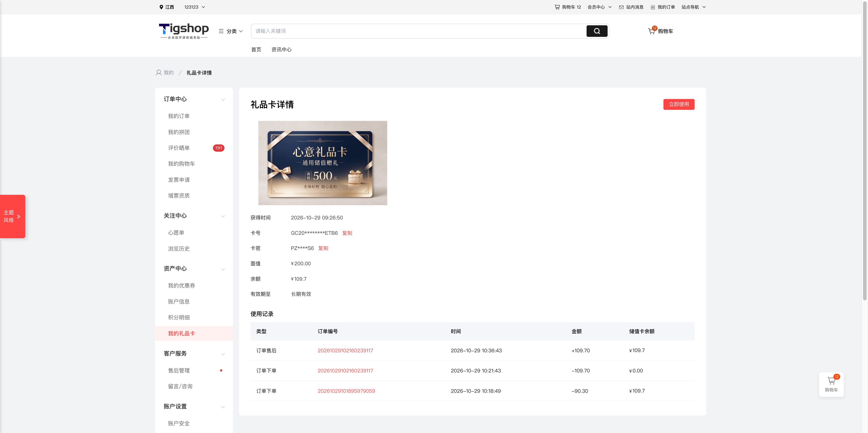This screenshot has height=433, width=868.
Task: Open 资讯中心 nav tab
Action: (281, 49)
